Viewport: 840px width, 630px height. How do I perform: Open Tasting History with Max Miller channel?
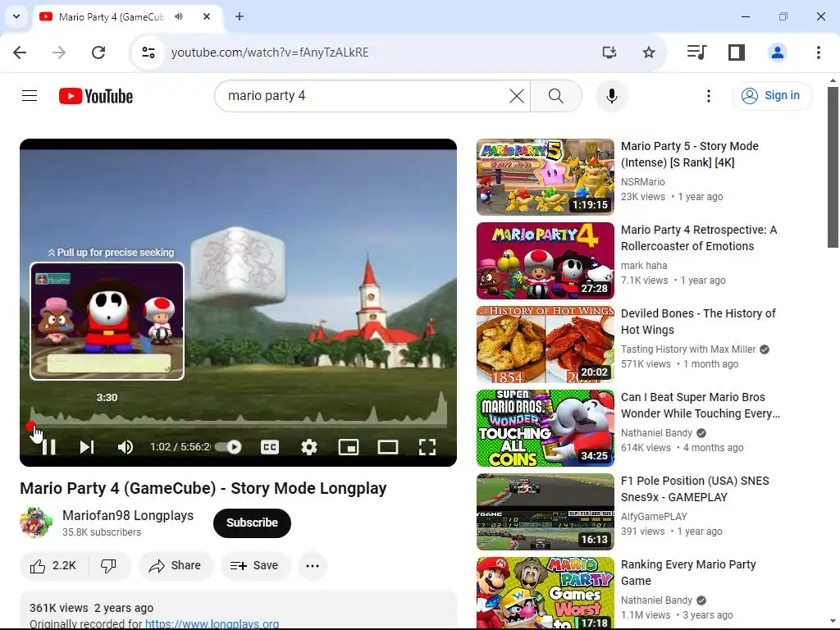pos(688,349)
